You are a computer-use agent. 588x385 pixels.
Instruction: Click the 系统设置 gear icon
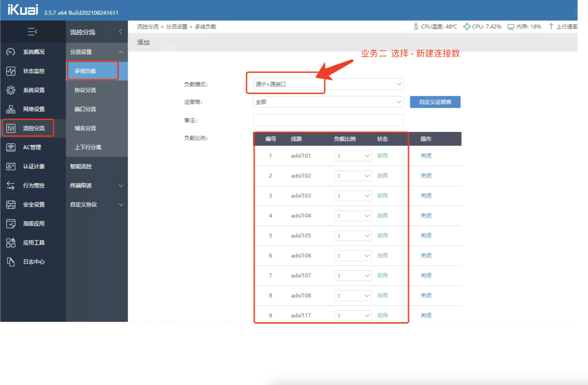pos(11,90)
